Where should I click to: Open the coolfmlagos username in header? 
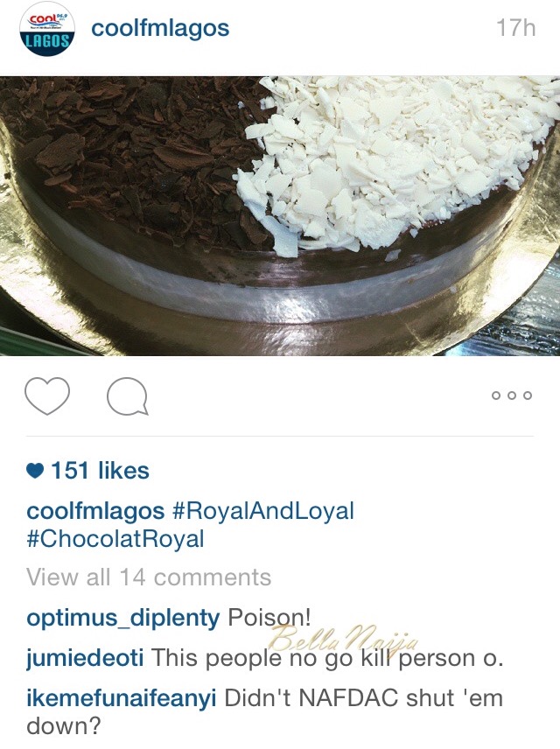[160, 28]
